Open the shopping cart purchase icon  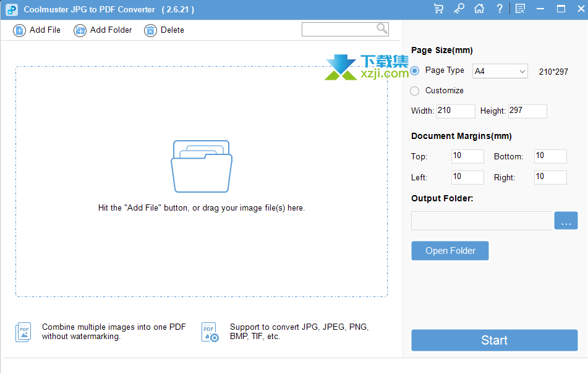(x=438, y=9)
